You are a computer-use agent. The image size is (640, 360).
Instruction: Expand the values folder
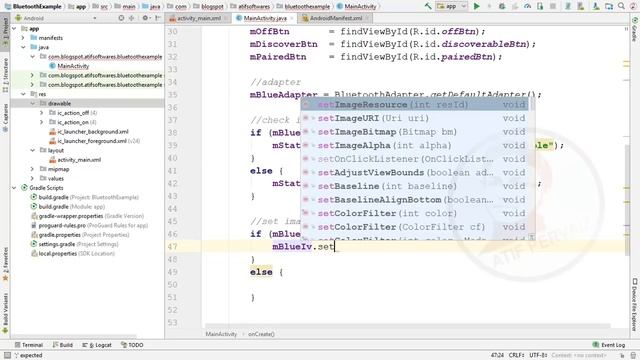(x=33, y=178)
